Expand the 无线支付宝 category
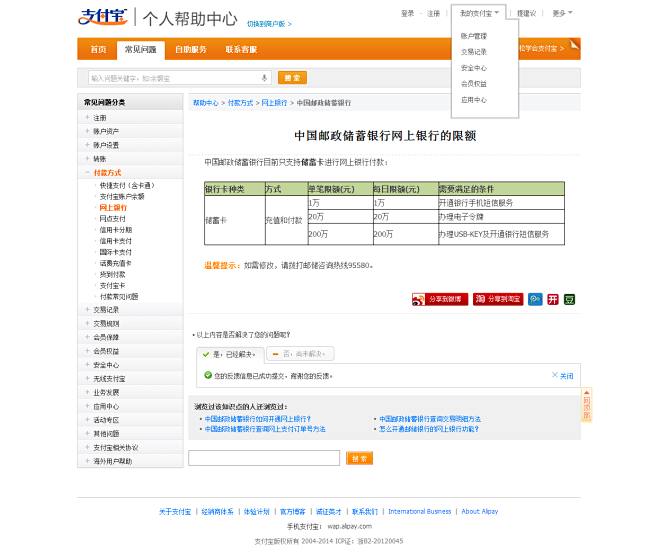This screenshot has width=658, height=555. click(x=131, y=378)
